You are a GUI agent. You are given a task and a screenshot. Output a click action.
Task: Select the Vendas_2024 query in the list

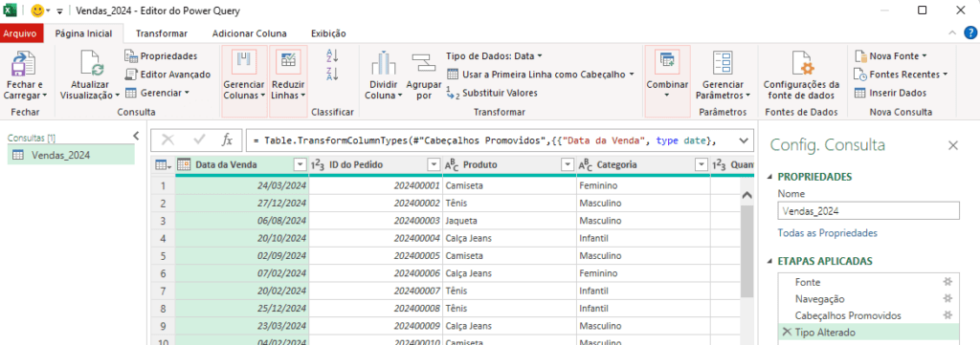click(71, 156)
